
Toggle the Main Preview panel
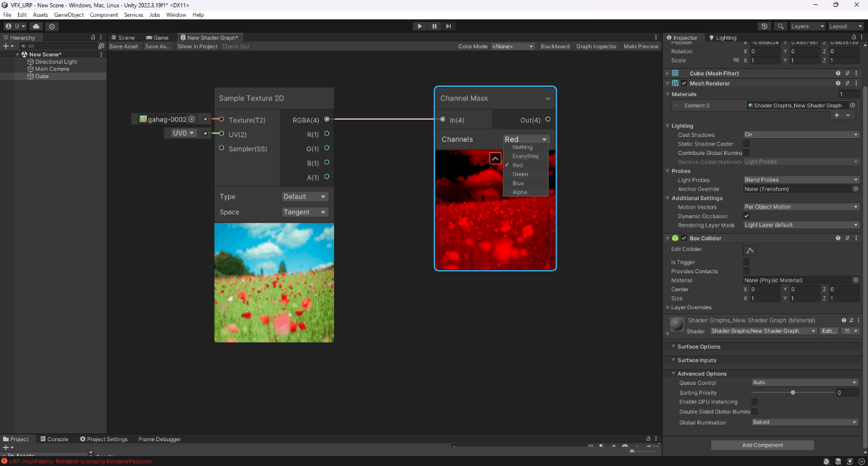pyautogui.click(x=641, y=46)
